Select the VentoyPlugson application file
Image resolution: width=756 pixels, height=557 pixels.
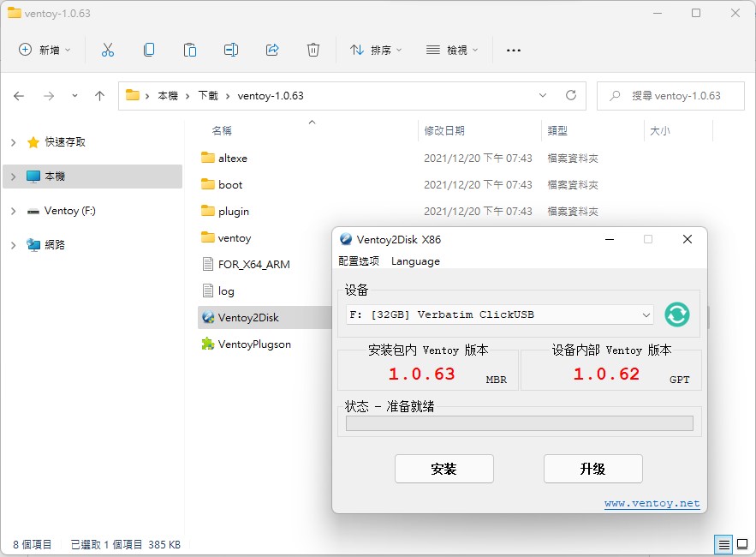coord(253,344)
